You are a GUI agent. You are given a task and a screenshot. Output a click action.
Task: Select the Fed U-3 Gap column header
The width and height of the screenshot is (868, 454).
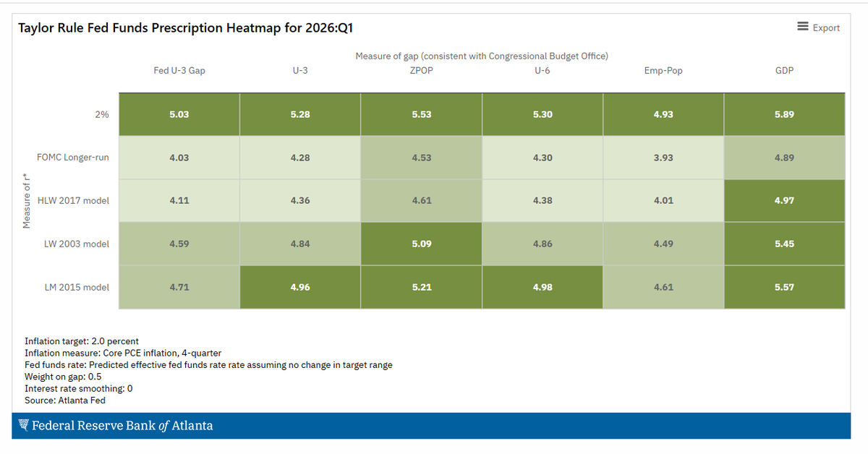179,71
